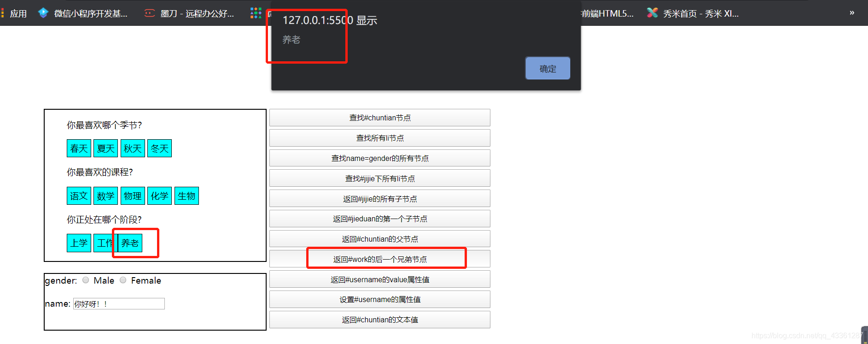Click the 返回#chuntian的文本值 button
868x344 pixels.
coord(380,320)
